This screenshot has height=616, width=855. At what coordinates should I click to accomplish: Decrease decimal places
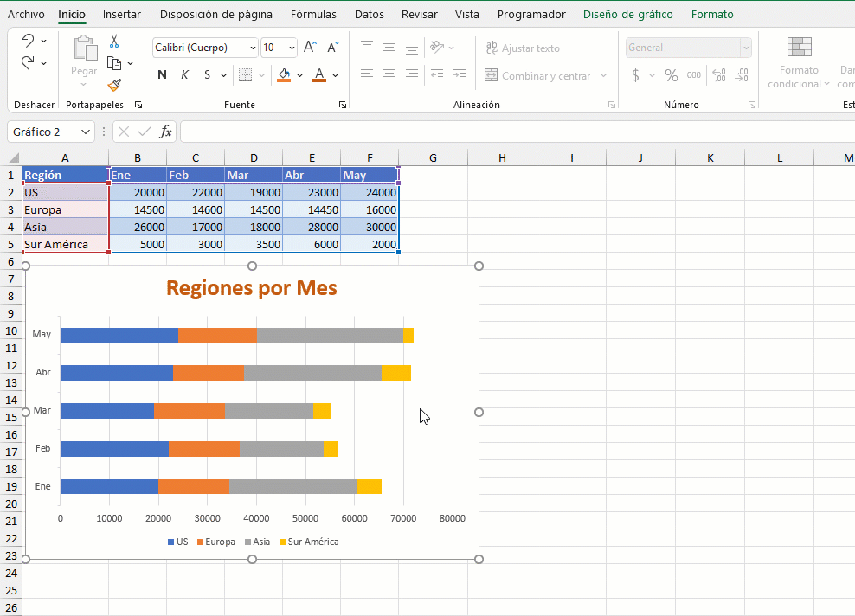click(x=742, y=75)
